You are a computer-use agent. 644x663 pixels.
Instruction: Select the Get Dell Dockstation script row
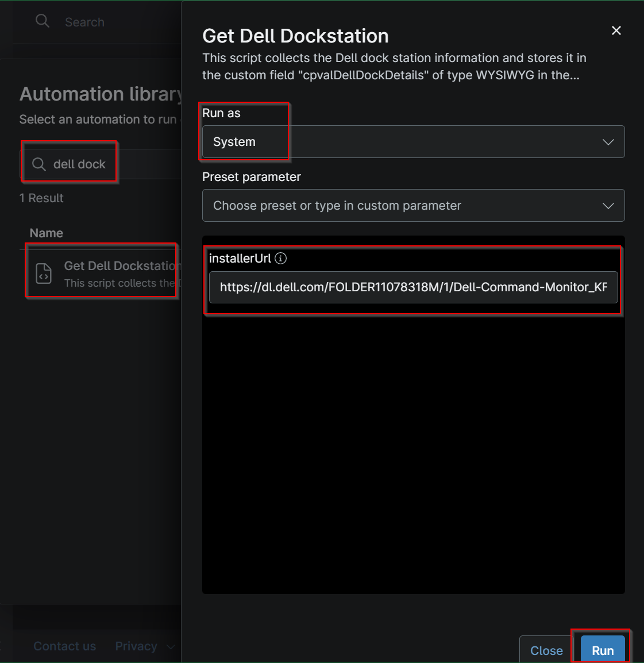pos(102,273)
